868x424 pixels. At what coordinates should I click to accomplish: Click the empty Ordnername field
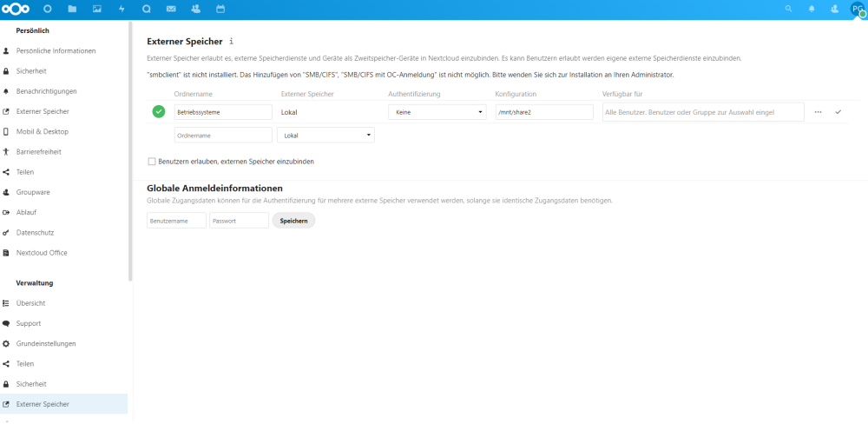click(x=223, y=135)
